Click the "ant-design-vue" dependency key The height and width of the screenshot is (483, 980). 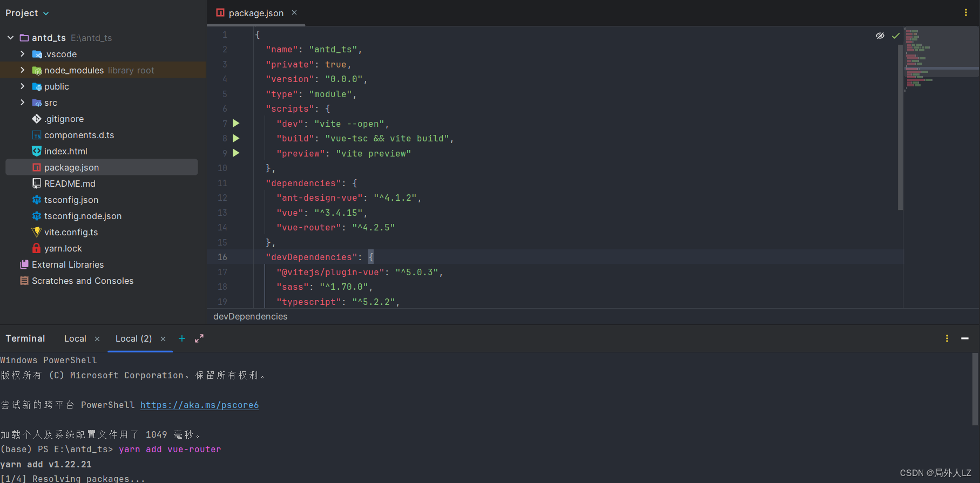pyautogui.click(x=320, y=198)
